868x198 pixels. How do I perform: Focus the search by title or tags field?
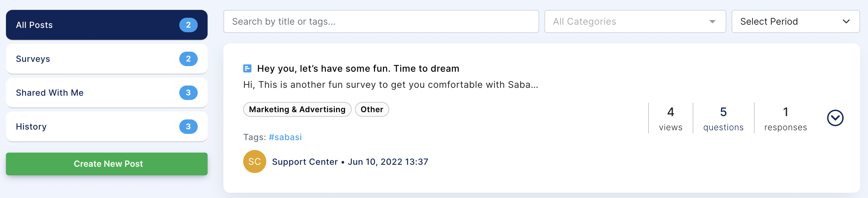[x=381, y=21]
